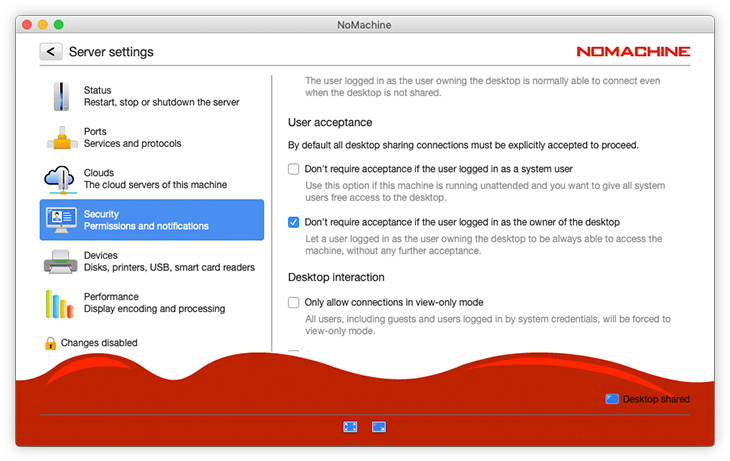Click the fullscreen icon in bottom bar
This screenshot has height=461, width=730.
click(x=350, y=426)
